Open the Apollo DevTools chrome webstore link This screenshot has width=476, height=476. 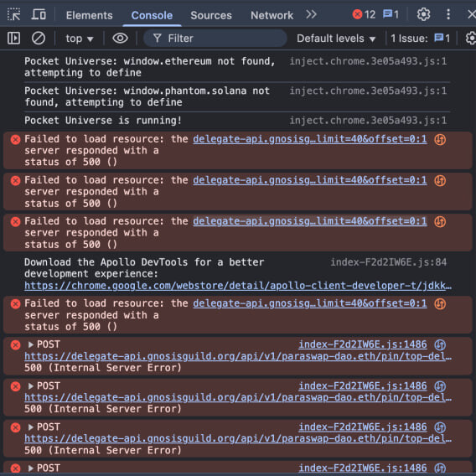click(x=238, y=286)
